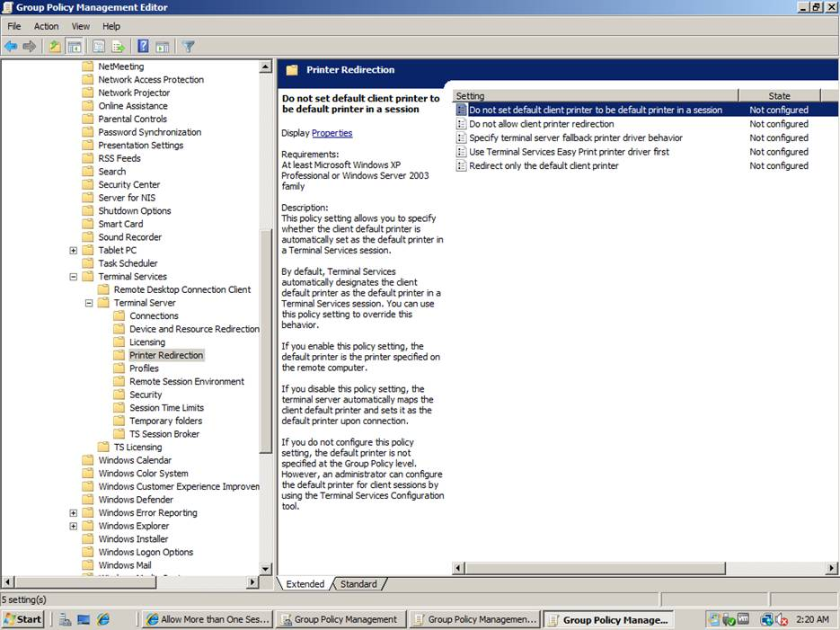Viewport: 840px width, 630px height.
Task: Switch to the Standard tab
Action: pos(358,584)
